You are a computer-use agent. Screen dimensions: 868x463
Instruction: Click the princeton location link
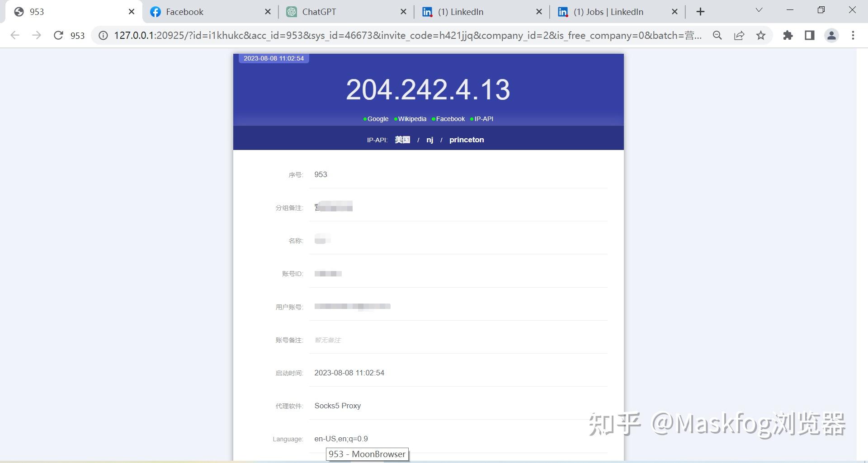(467, 140)
